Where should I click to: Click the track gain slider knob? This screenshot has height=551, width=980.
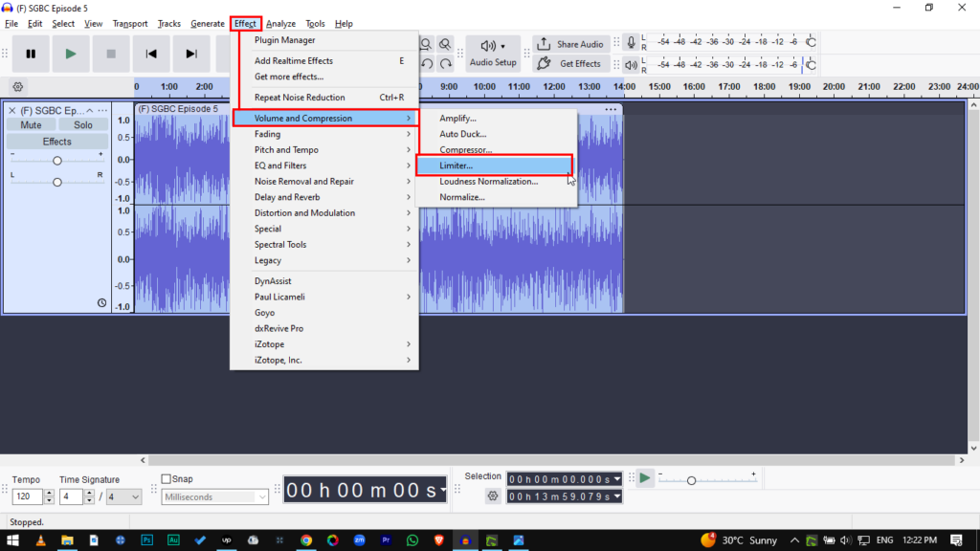click(x=57, y=161)
